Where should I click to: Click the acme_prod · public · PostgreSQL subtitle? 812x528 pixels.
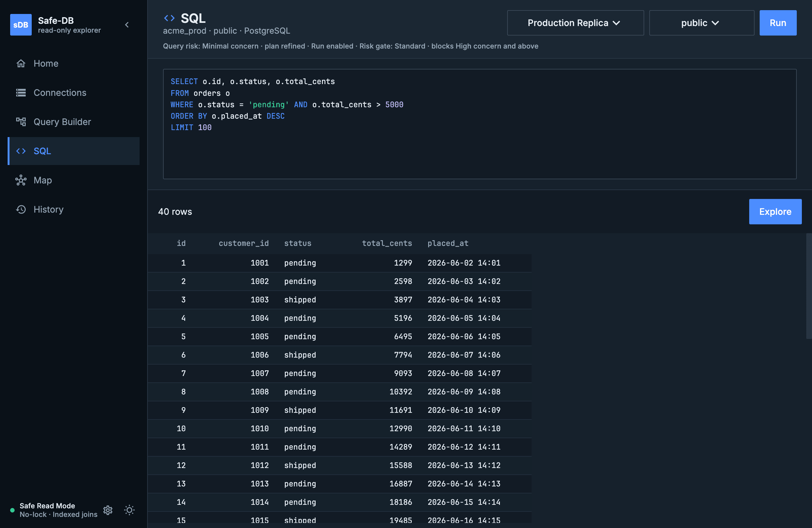pyautogui.click(x=226, y=31)
